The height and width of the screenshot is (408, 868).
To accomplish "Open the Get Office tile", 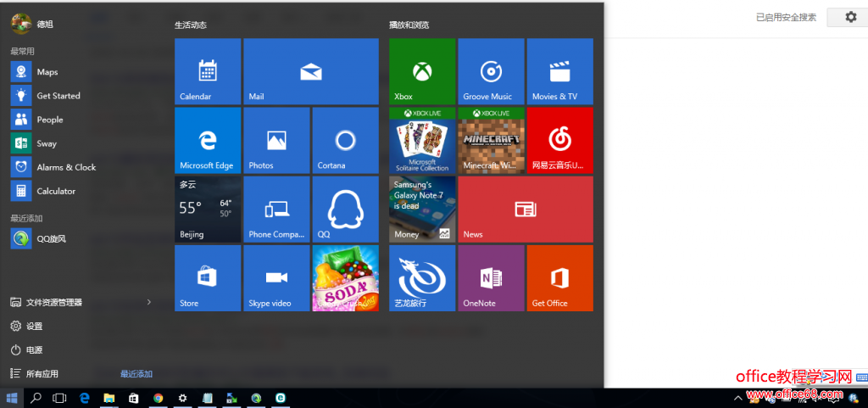I will pos(559,278).
